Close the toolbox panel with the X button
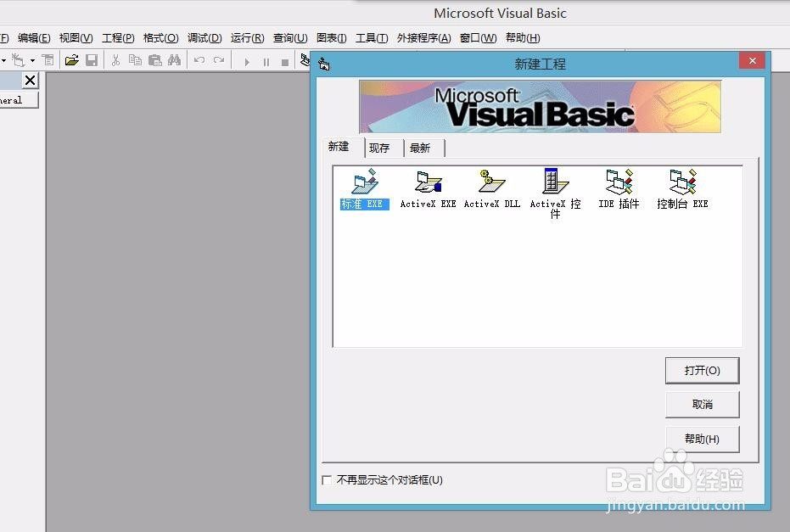The height and width of the screenshot is (532, 790). (x=31, y=80)
